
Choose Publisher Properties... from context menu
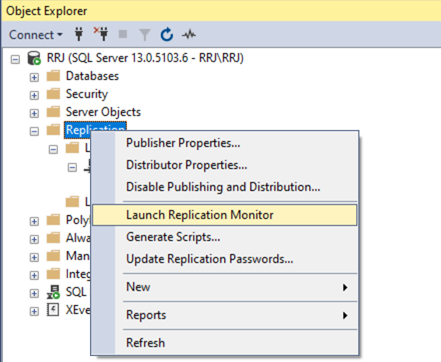click(x=225, y=143)
